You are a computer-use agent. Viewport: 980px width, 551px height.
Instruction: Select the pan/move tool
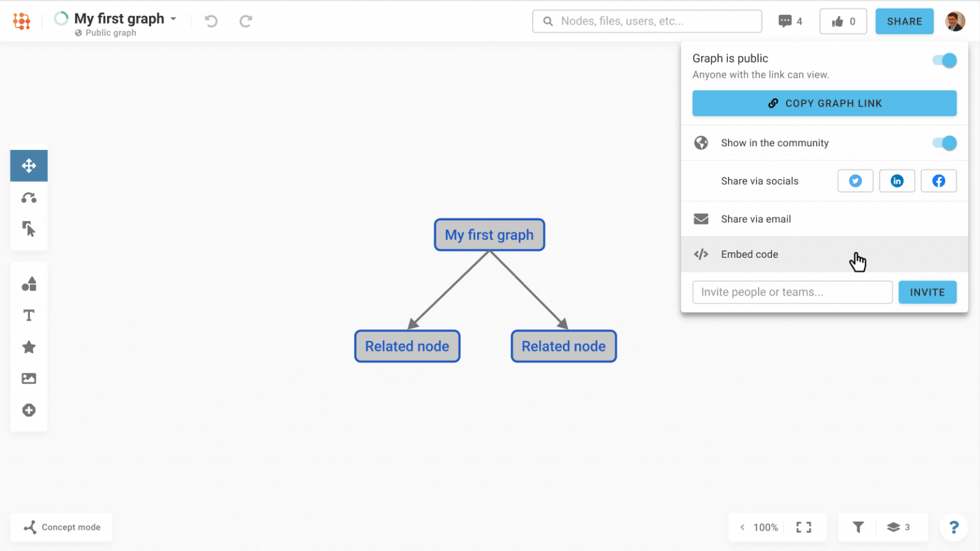pos(29,165)
